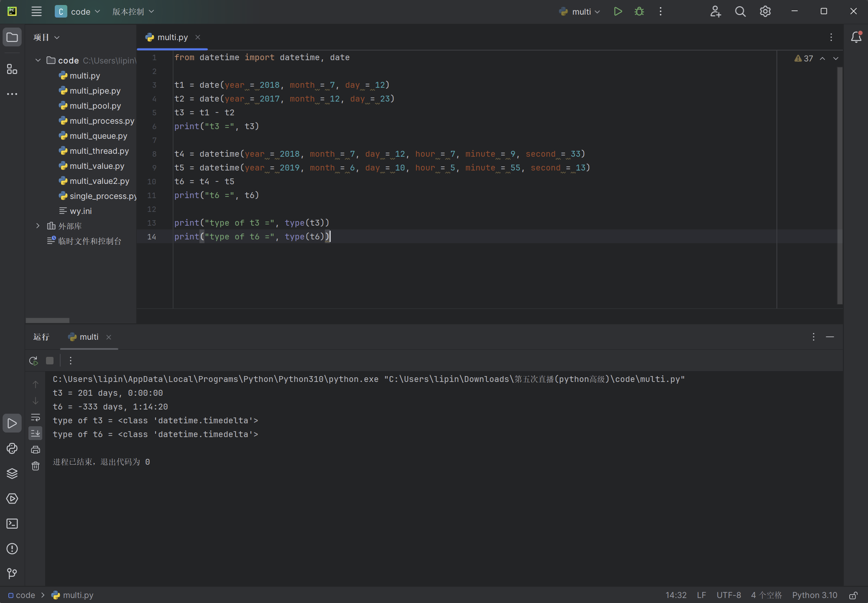Select 临时文件和控制台 node
Viewport: 868px width, 603px height.
(84, 241)
